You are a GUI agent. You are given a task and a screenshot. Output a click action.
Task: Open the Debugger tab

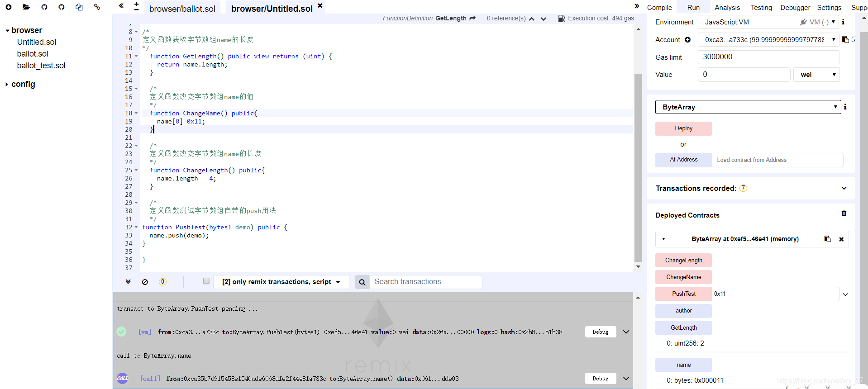[795, 7]
